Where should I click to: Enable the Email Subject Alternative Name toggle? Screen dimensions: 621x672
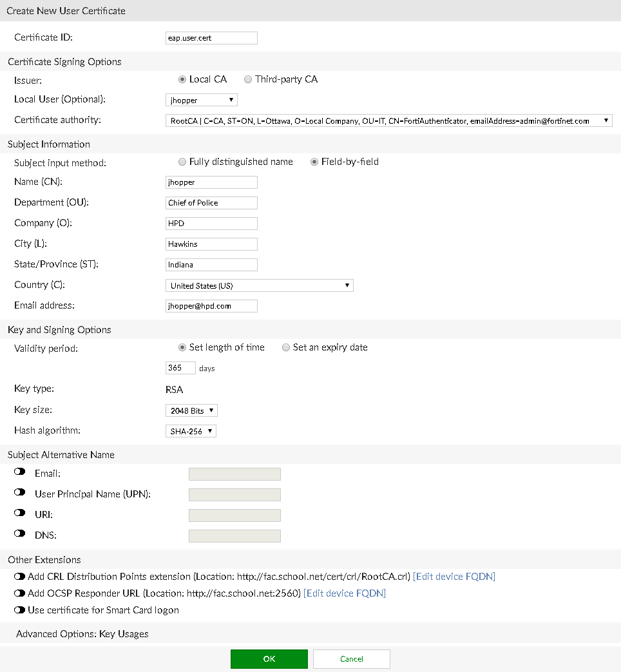(20, 471)
